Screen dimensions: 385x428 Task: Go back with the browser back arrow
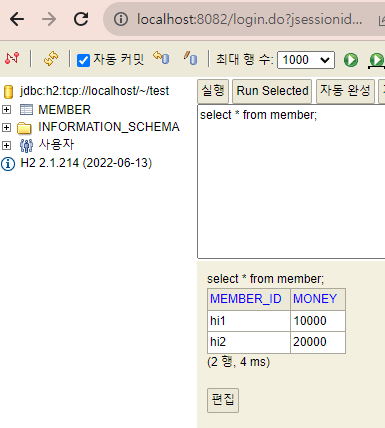click(x=17, y=19)
